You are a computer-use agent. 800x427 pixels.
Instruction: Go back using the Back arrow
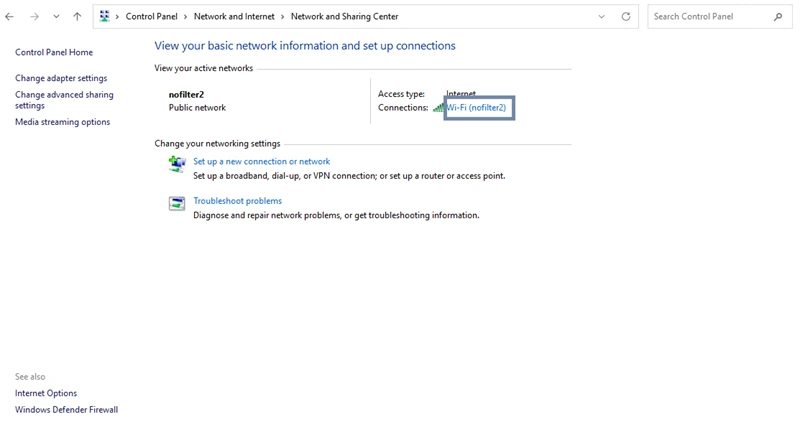(10, 17)
